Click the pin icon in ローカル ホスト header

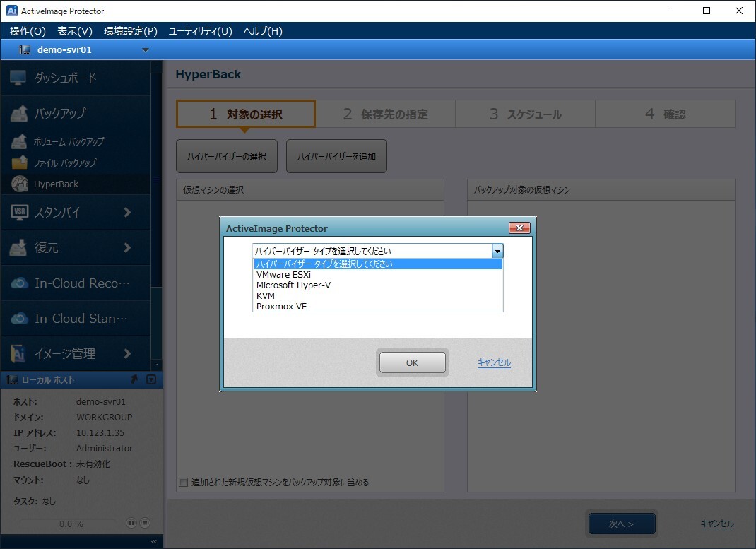point(134,379)
